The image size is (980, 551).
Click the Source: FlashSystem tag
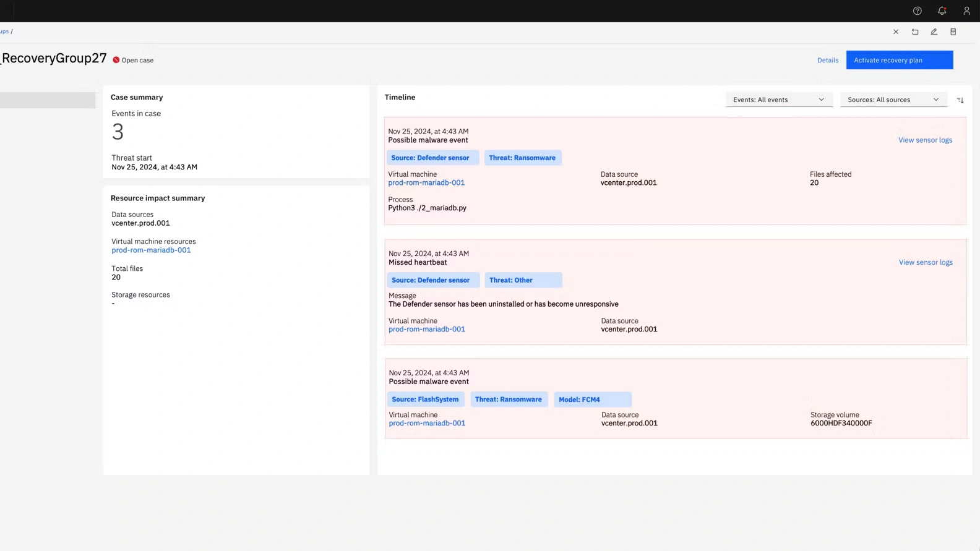(425, 399)
